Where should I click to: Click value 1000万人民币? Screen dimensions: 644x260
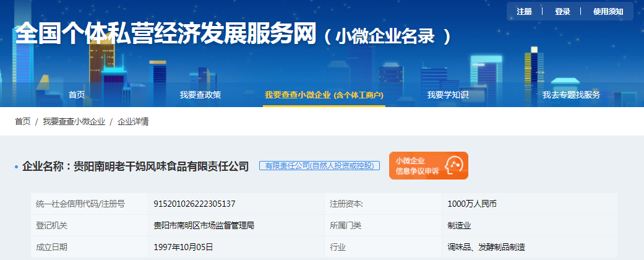[472, 204]
